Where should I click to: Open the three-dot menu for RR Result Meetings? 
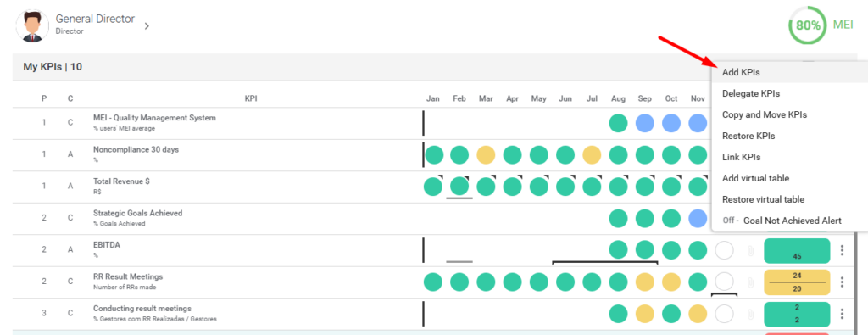point(842,282)
